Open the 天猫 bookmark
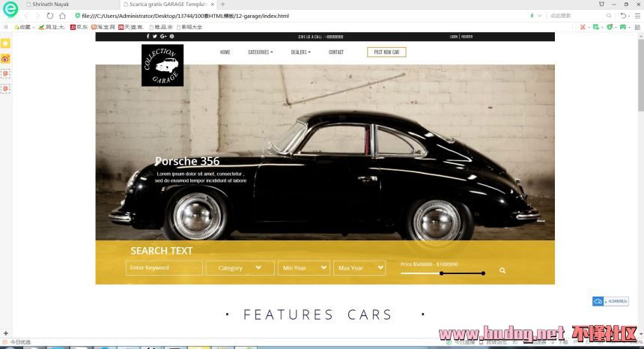The image size is (644, 349). (x=130, y=27)
